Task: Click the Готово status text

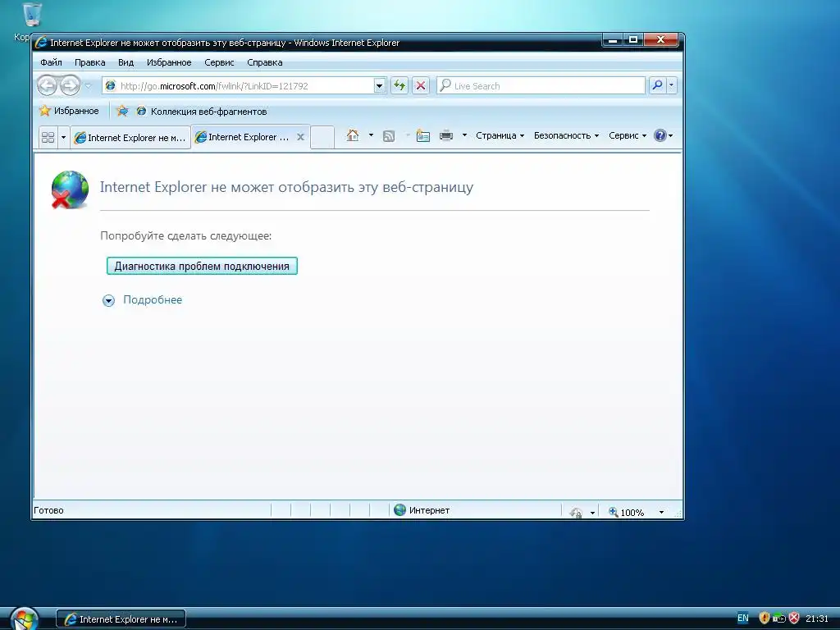Action: pyautogui.click(x=48, y=510)
